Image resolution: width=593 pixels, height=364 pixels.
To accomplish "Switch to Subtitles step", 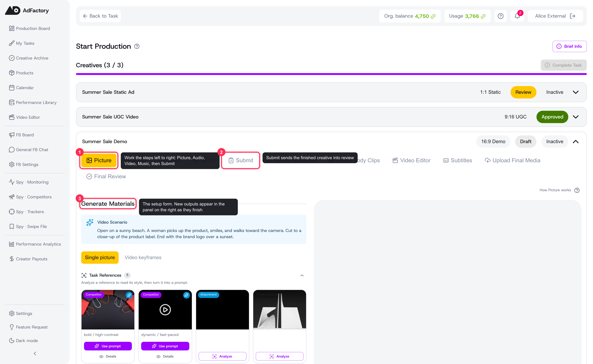I will [x=458, y=160].
